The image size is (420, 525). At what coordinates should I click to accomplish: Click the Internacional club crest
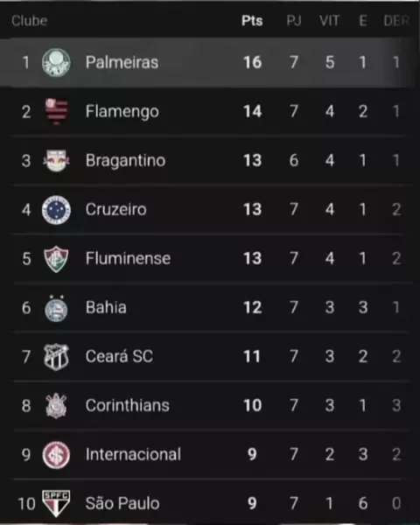click(56, 455)
